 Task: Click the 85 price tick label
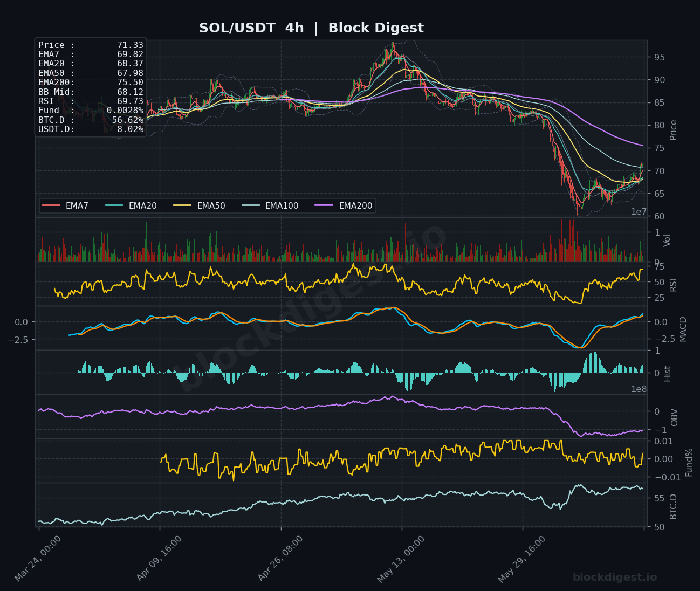(659, 102)
